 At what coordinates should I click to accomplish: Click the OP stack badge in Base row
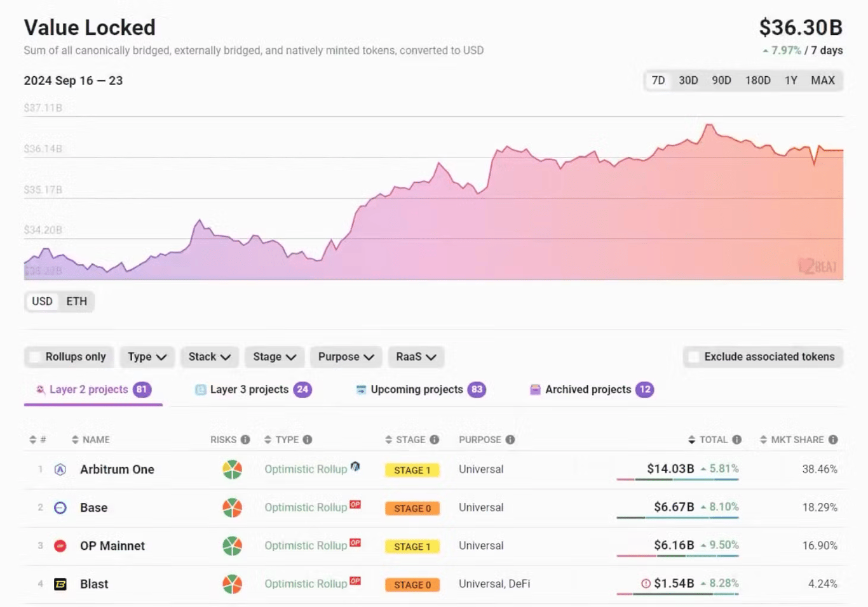pos(355,505)
